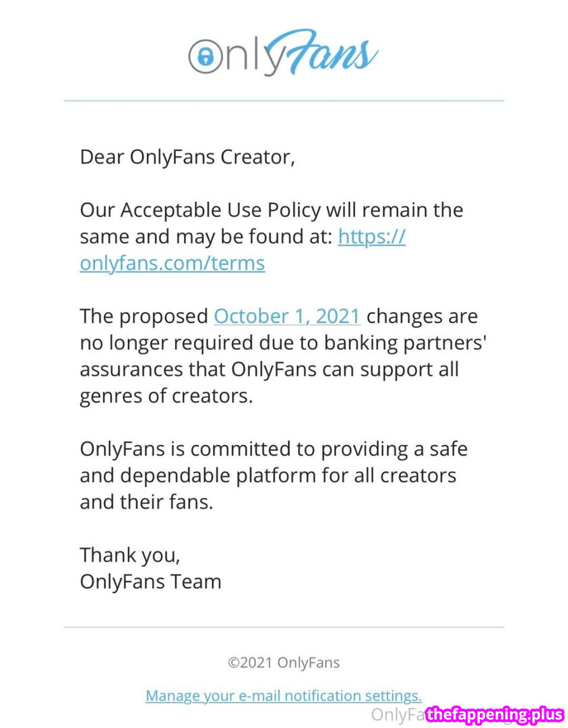Viewport: 568px width, 728px height.
Task: Click the "Dear OnlyFans Creator," greeting
Action: 187,157
